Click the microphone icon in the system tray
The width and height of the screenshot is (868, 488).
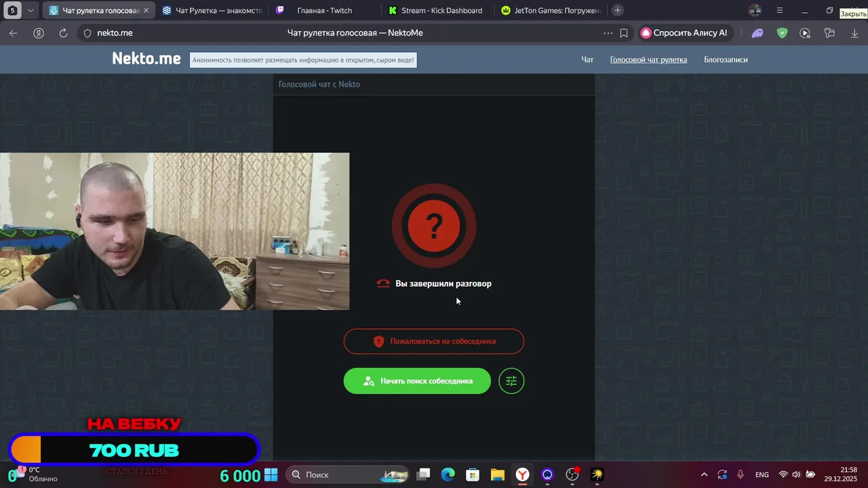click(x=741, y=474)
